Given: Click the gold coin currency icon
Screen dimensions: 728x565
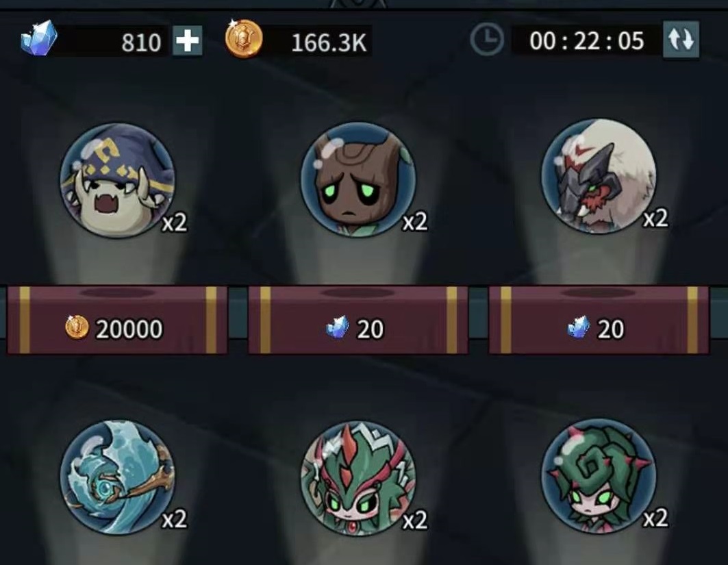Looking at the screenshot, I should coord(244,38).
